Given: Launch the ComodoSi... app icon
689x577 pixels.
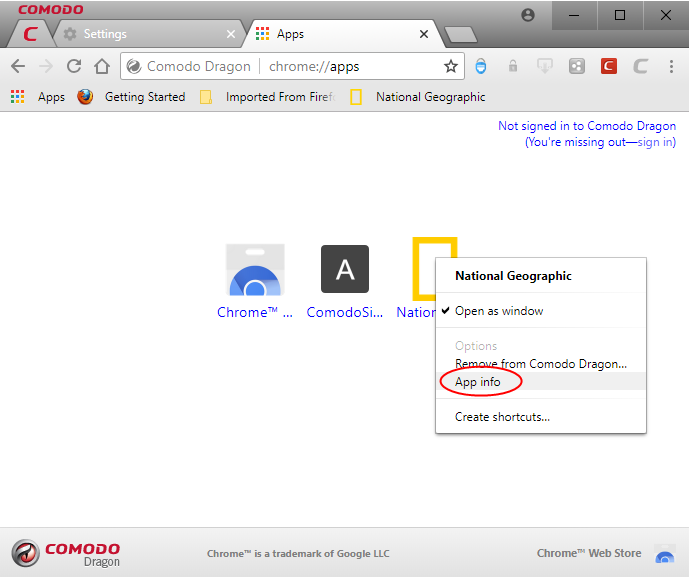Looking at the screenshot, I should (345, 269).
